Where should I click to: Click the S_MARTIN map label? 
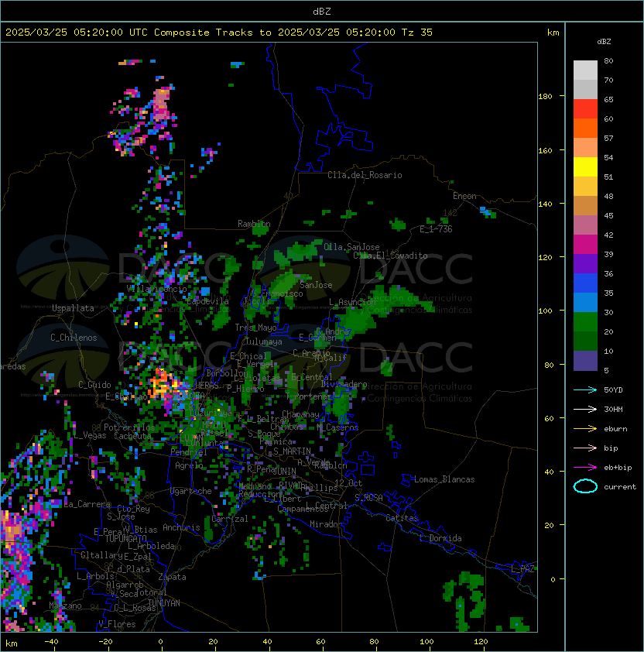click(x=292, y=451)
